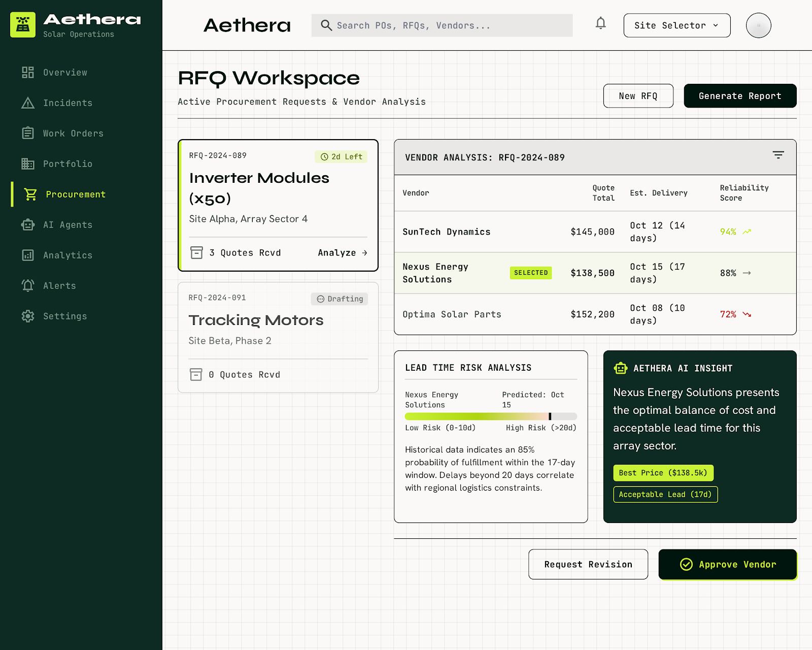Click the magnifier icon in the search bar
Image resolution: width=812 pixels, height=650 pixels.
[x=326, y=25]
